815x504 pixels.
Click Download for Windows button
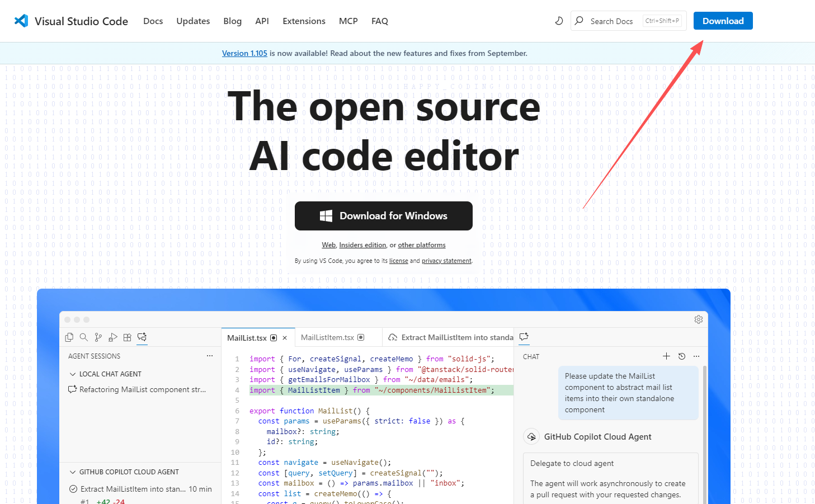(384, 216)
